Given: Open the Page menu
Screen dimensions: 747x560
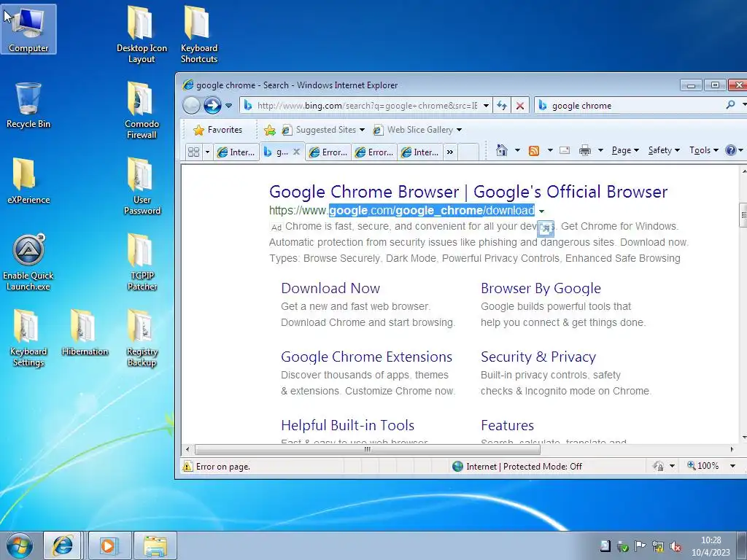Looking at the screenshot, I should [625, 150].
